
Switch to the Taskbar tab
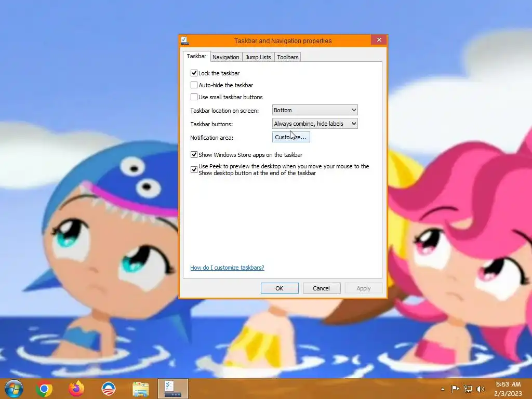tap(196, 56)
